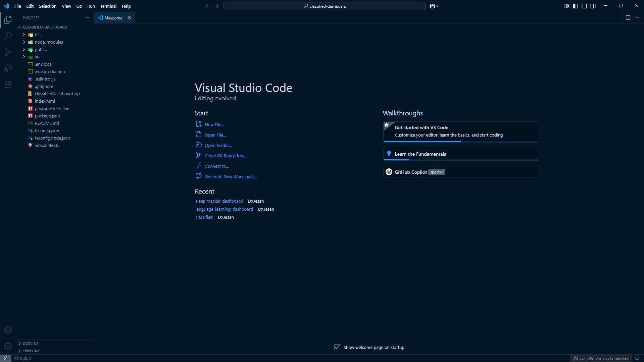Open the Manage gear settings icon
Viewport: 644px width, 362px height.
click(8, 346)
